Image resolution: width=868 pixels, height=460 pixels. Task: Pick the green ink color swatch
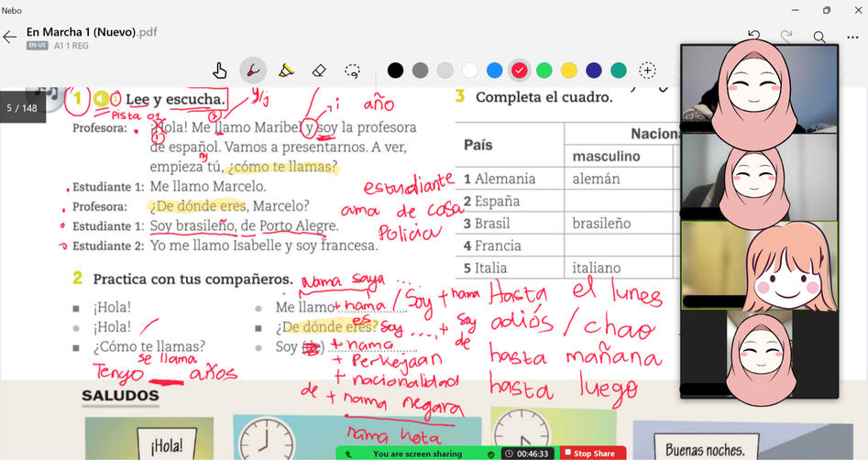tap(544, 71)
